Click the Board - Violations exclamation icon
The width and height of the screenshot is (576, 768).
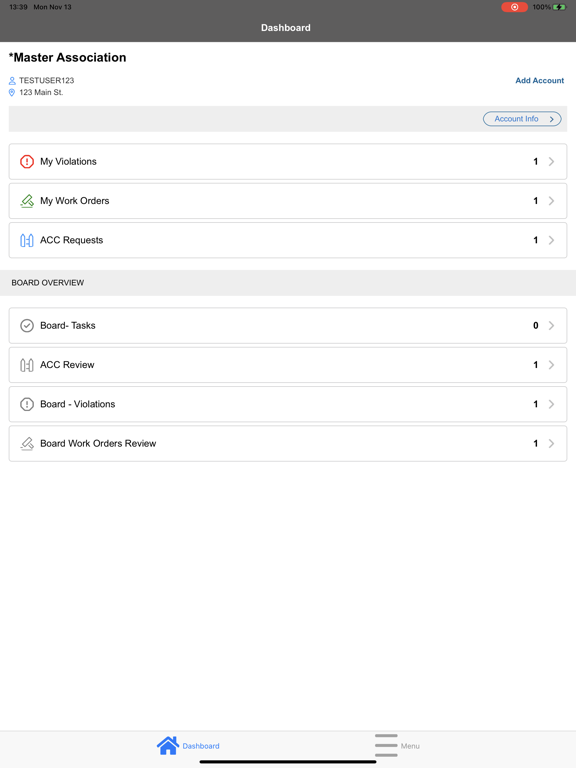26,404
